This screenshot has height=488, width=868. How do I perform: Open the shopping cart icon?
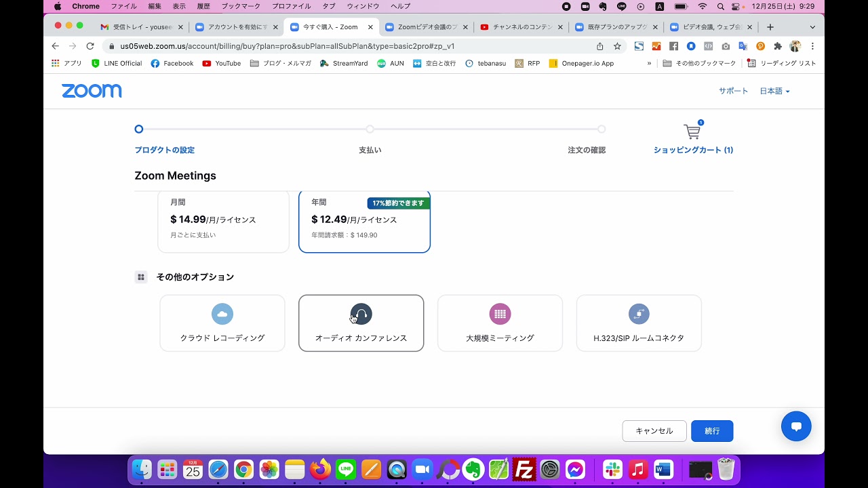pyautogui.click(x=692, y=131)
